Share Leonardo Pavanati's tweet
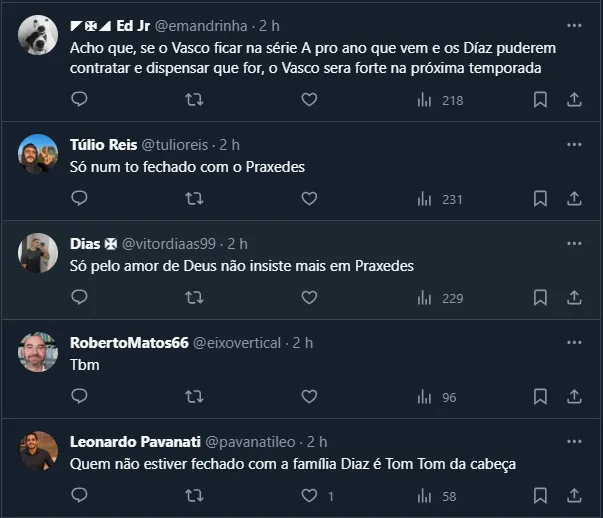Image resolution: width=603 pixels, height=518 pixels. (x=574, y=496)
